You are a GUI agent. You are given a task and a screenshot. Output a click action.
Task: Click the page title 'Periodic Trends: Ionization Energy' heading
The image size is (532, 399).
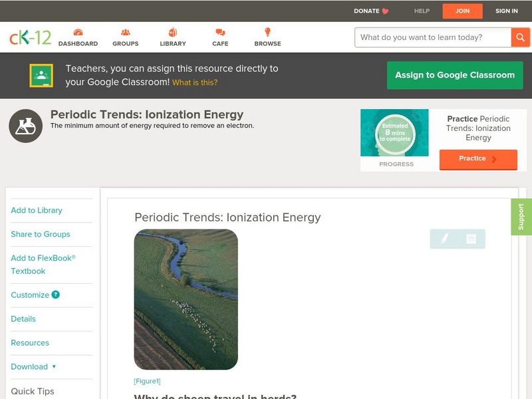pyautogui.click(x=147, y=114)
